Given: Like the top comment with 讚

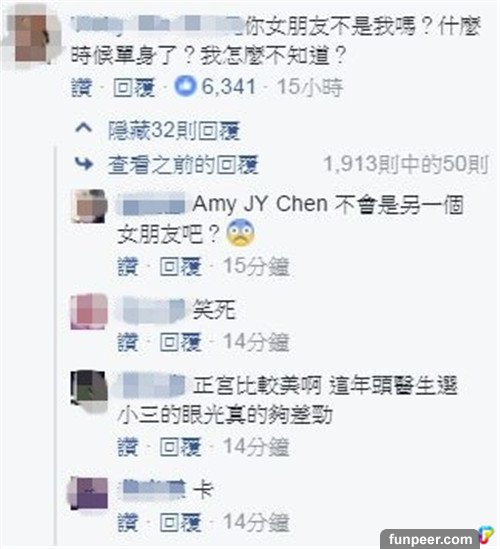Looking at the screenshot, I should pos(82,88).
